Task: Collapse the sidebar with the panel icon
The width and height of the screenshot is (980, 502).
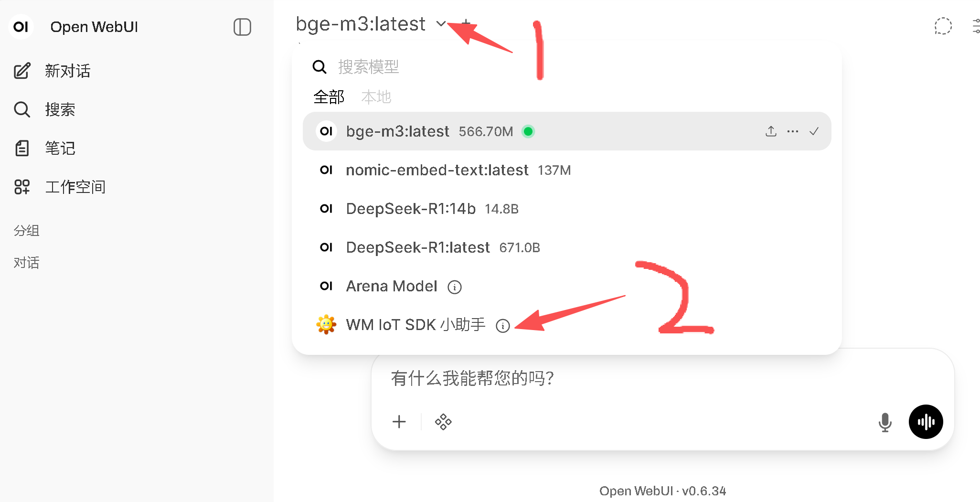Action: (x=242, y=27)
